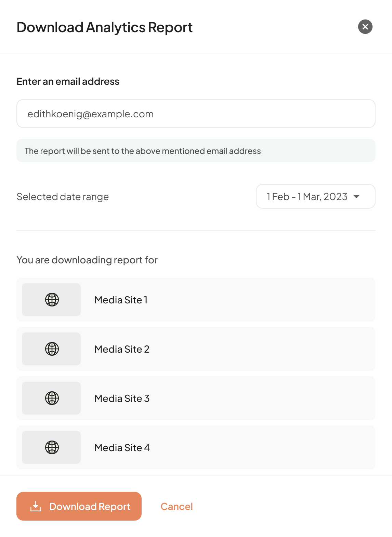Click the report email notice banner
392x537 pixels.
click(196, 150)
